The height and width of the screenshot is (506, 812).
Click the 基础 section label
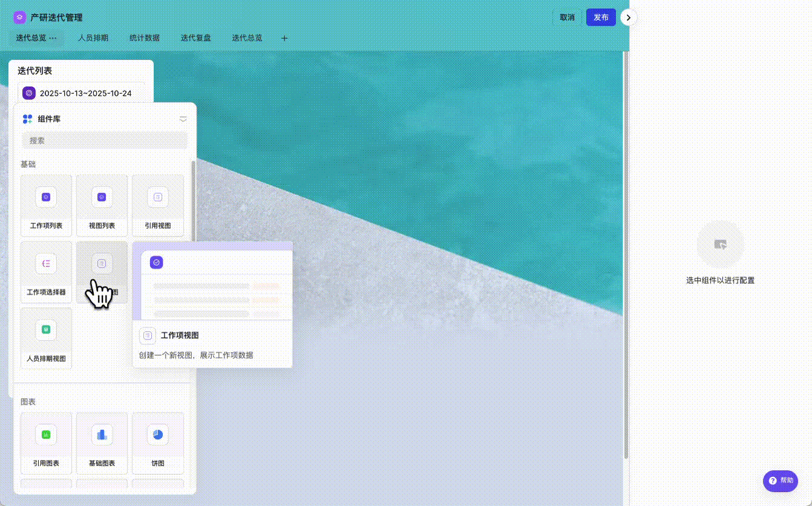point(28,165)
